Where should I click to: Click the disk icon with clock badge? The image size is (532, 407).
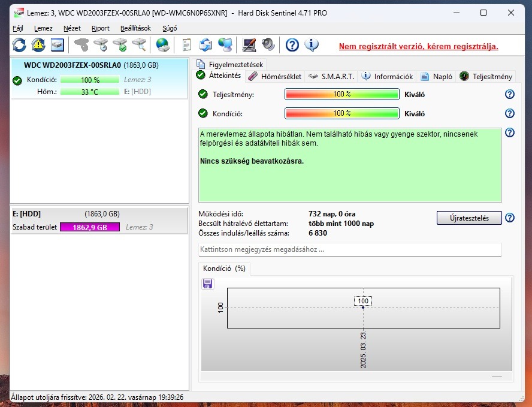click(x=101, y=45)
